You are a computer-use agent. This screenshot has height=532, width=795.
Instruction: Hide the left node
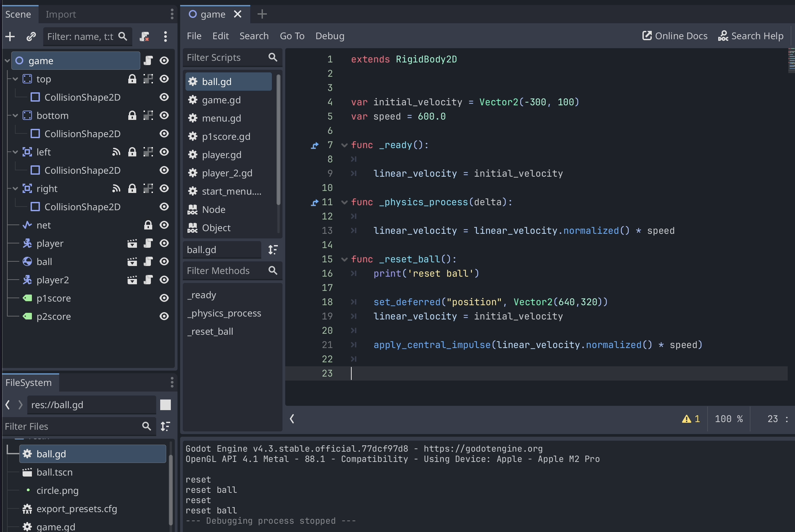coord(165,152)
